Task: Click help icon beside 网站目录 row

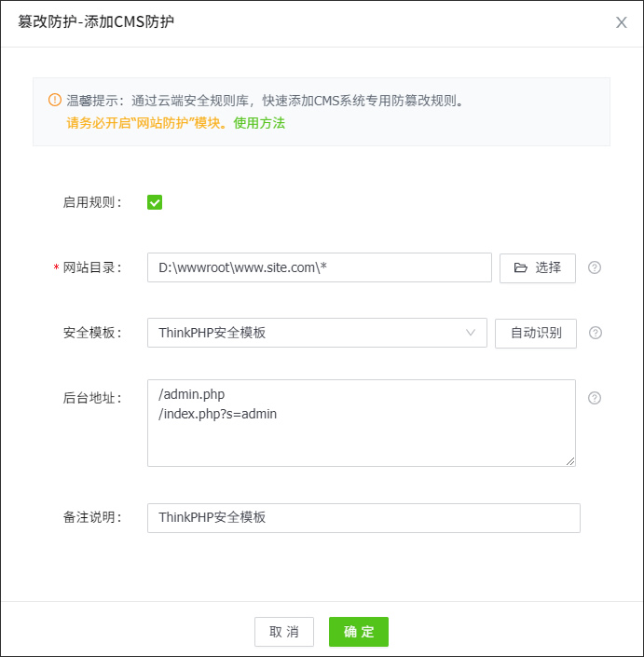Action: (x=595, y=267)
